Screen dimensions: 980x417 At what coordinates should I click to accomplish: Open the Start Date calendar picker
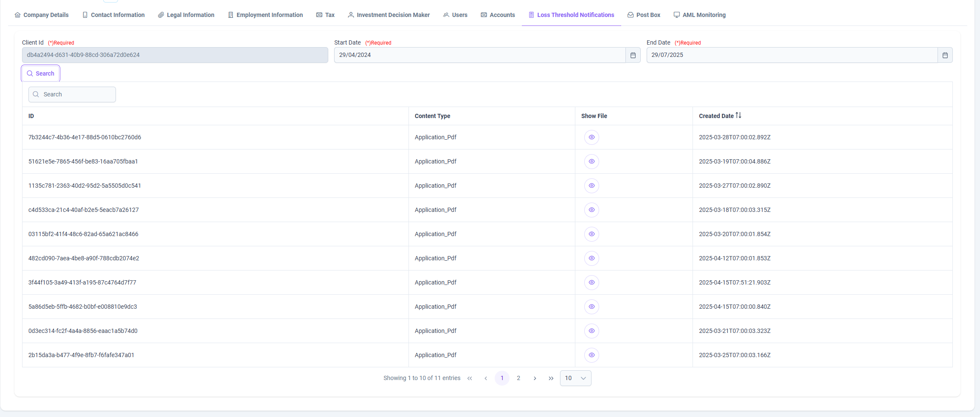633,55
